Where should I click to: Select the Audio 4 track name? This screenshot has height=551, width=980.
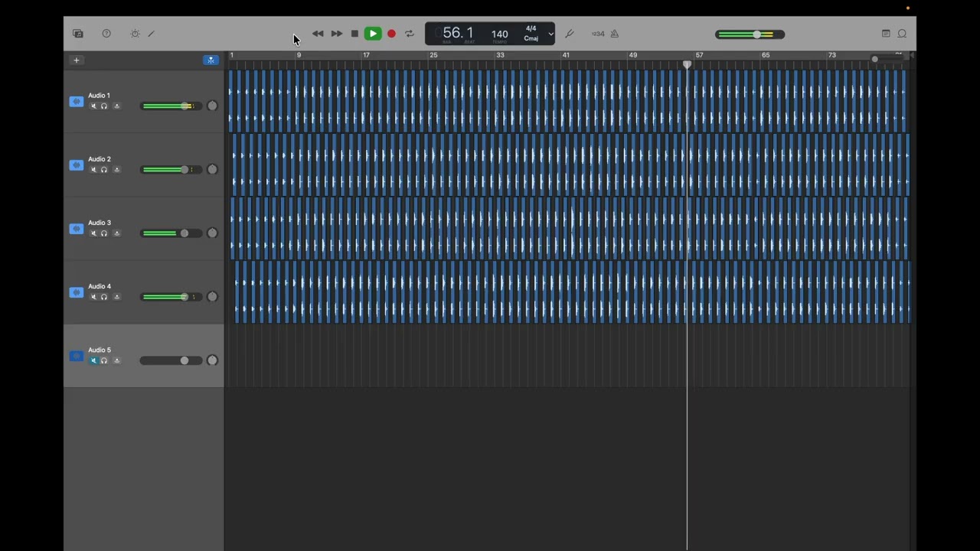click(x=100, y=286)
